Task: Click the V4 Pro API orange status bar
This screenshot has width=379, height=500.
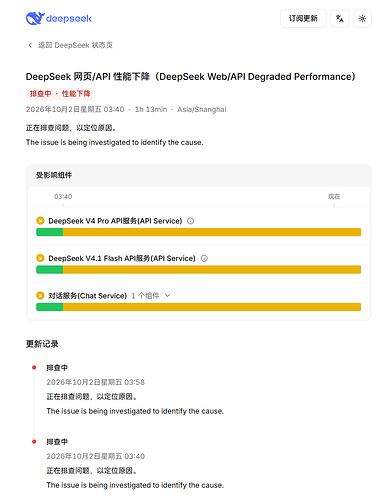Action: [212, 232]
